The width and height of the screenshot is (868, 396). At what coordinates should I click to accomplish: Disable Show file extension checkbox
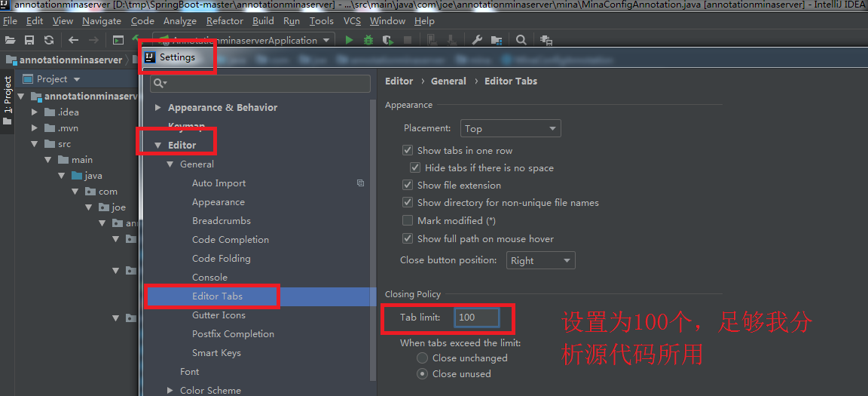(x=408, y=185)
